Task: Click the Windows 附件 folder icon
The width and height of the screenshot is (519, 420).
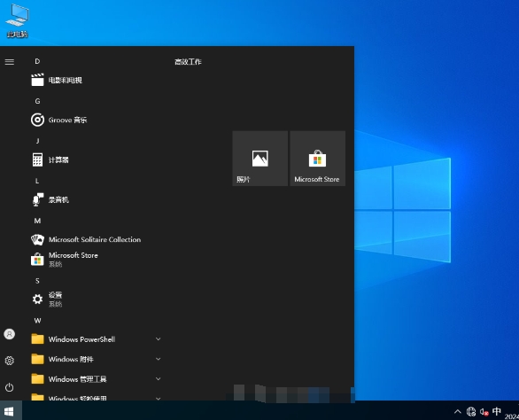Action: click(37, 359)
